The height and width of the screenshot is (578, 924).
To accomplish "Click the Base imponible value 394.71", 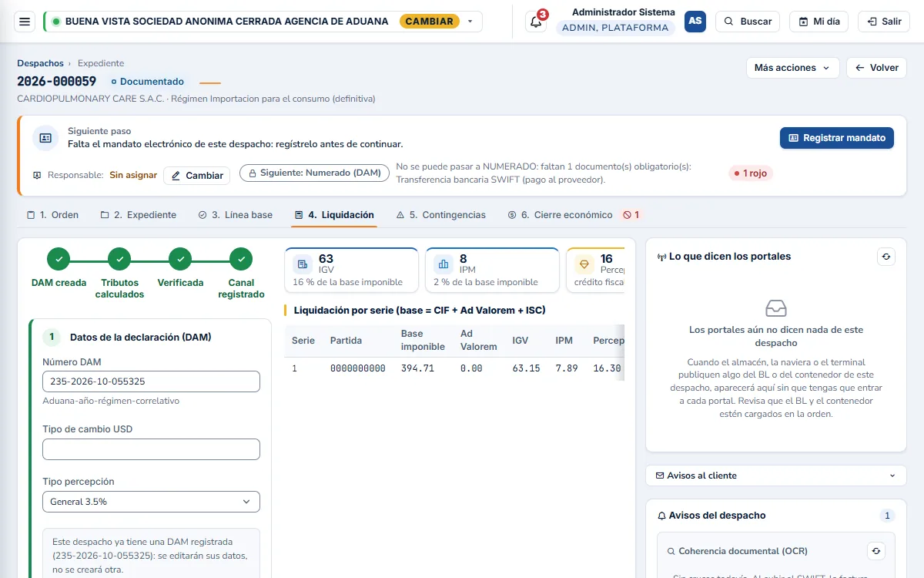I will click(417, 368).
